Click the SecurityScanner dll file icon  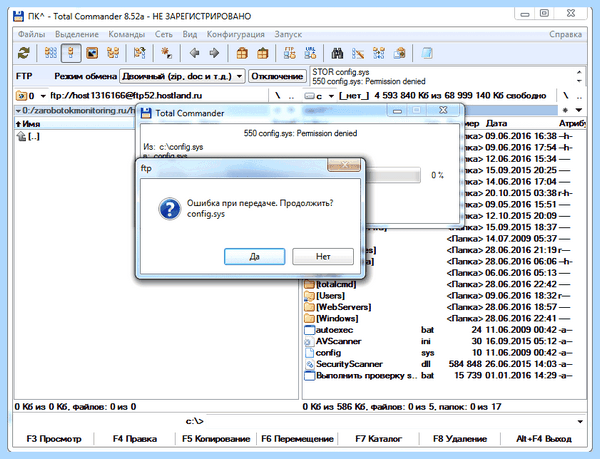(309, 364)
